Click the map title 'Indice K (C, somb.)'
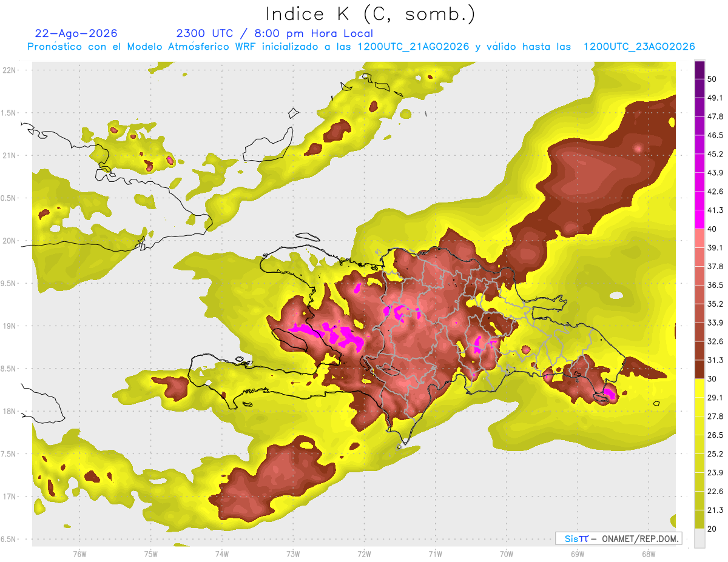This screenshot has height=562, width=728. coord(371,14)
